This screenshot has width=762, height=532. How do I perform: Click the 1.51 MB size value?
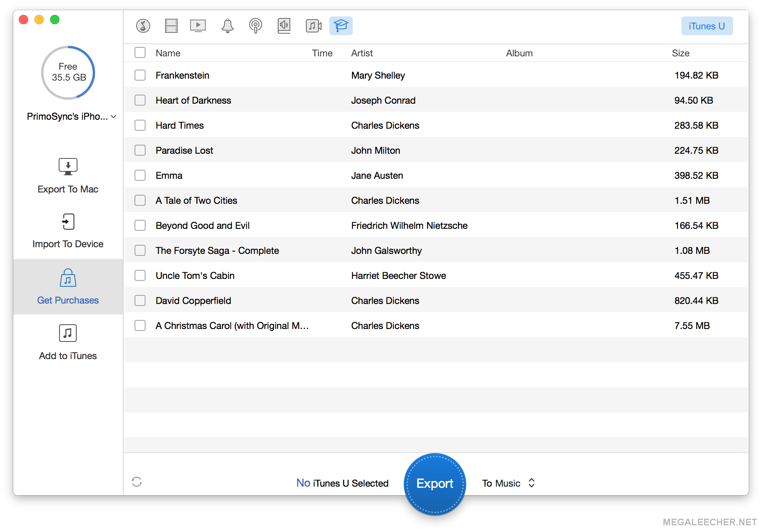pos(692,200)
